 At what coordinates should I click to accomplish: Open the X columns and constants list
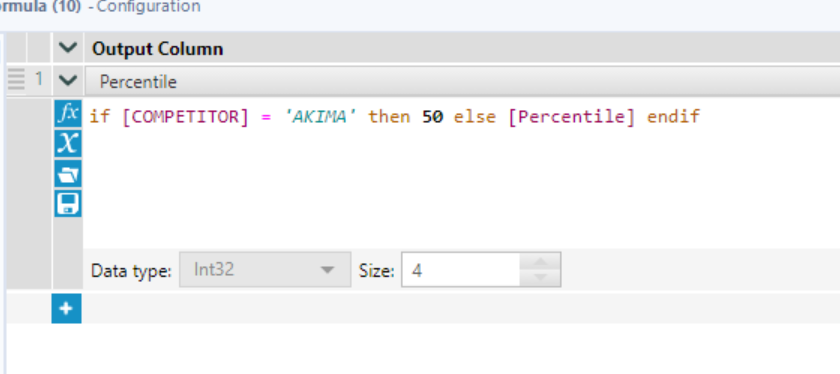click(x=68, y=144)
